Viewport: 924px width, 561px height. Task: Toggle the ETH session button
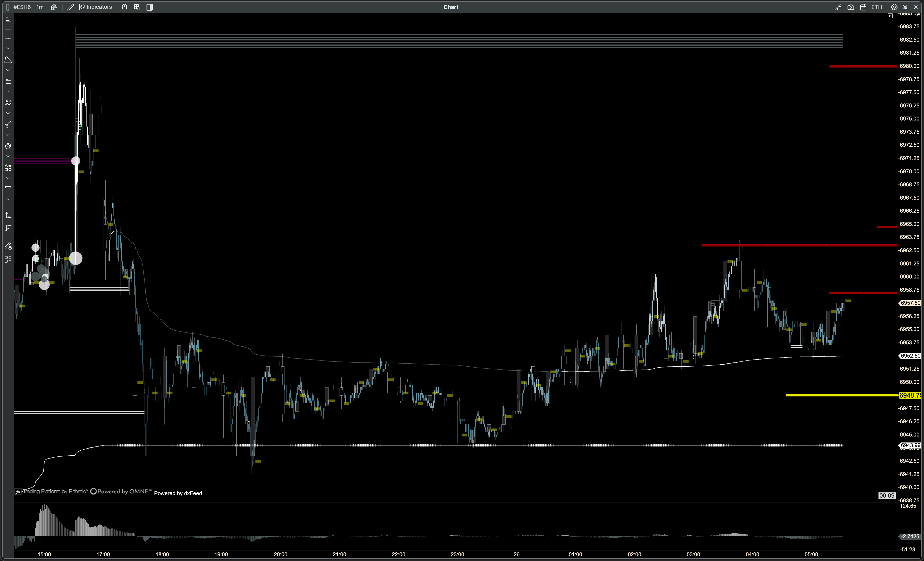pyautogui.click(x=876, y=7)
